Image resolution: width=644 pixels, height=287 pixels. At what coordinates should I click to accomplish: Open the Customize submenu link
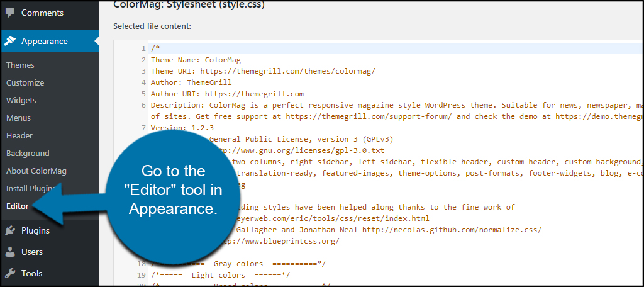pos(25,83)
